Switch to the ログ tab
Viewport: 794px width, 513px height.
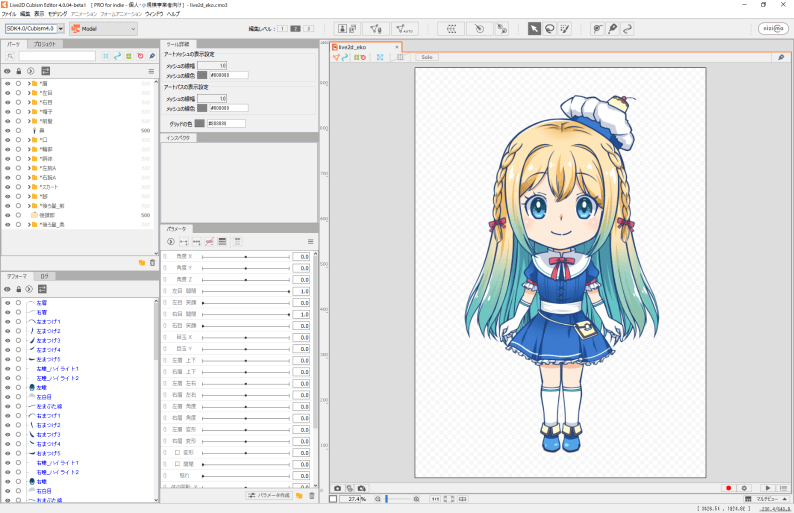[x=45, y=277]
